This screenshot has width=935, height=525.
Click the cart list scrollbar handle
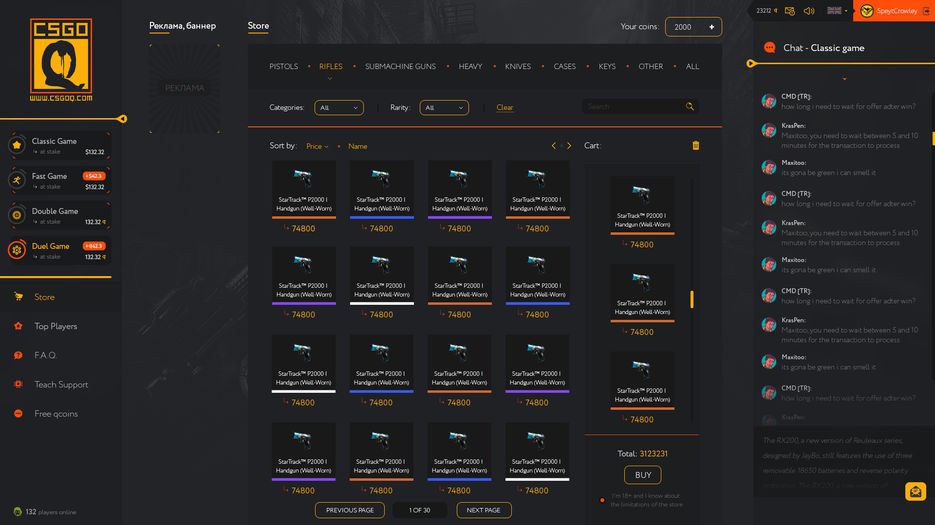pyautogui.click(x=692, y=299)
